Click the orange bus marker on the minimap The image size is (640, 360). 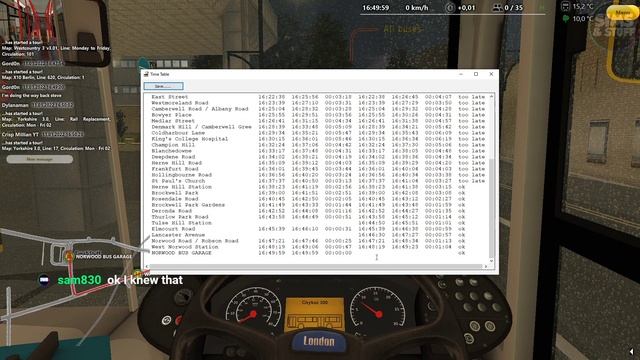coord(69,256)
